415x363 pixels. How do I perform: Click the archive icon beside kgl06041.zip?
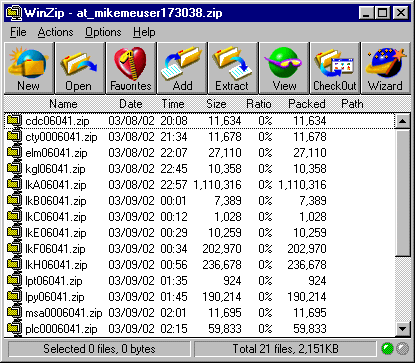(x=14, y=168)
